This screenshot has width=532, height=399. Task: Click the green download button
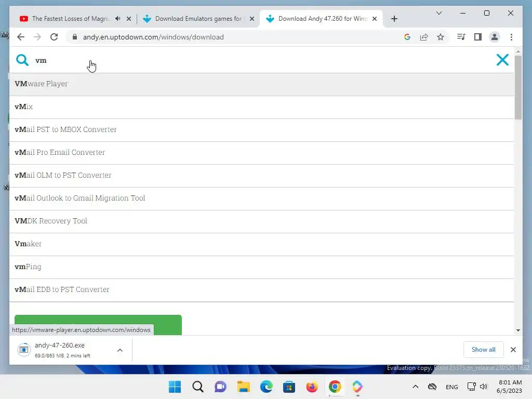pos(98,325)
